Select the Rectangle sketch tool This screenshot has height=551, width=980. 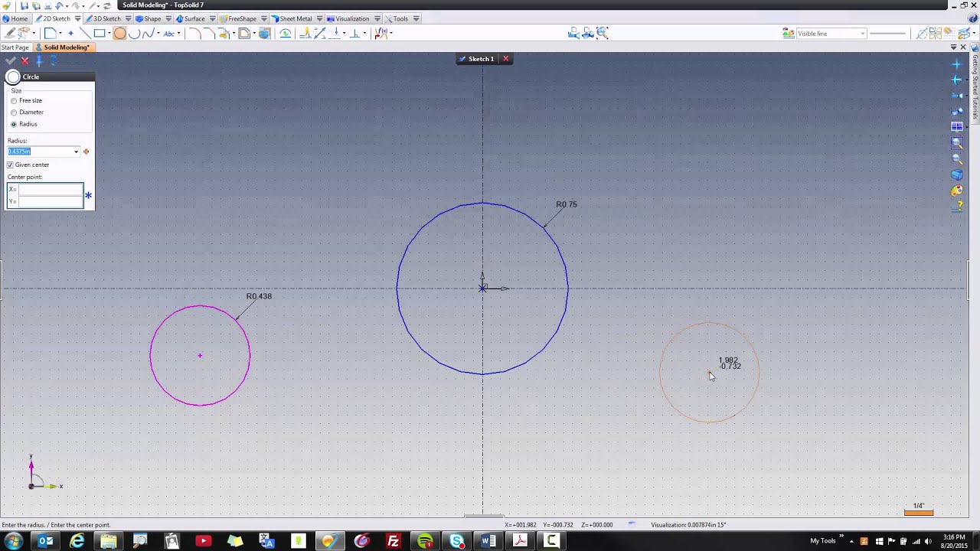100,33
